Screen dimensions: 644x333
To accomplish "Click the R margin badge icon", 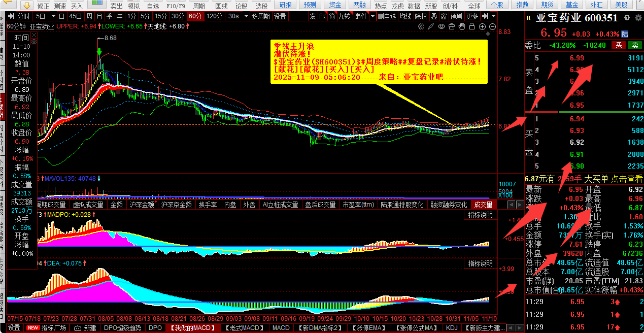I will 528,18.
